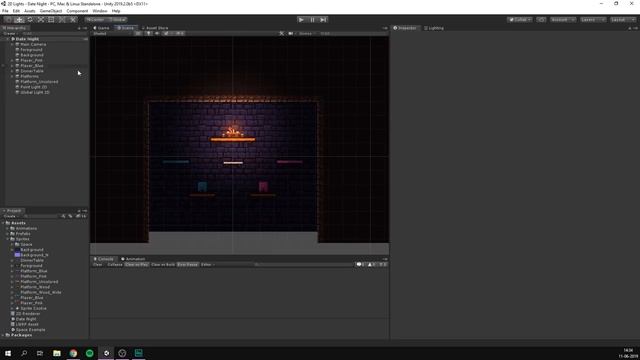Click the Pause button

tap(312, 20)
